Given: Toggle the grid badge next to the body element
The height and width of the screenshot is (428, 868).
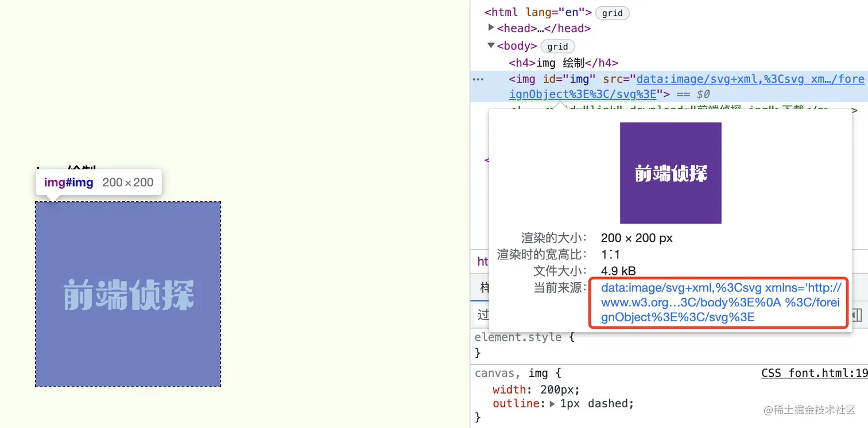Looking at the screenshot, I should pos(557,46).
